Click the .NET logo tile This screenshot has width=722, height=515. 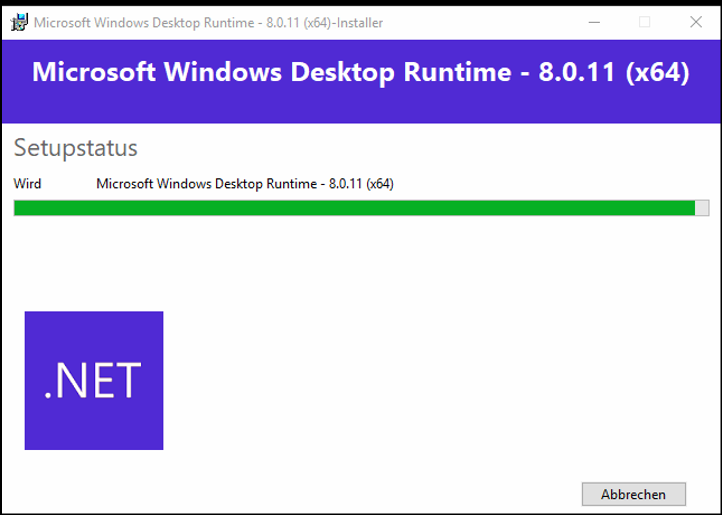(x=94, y=380)
